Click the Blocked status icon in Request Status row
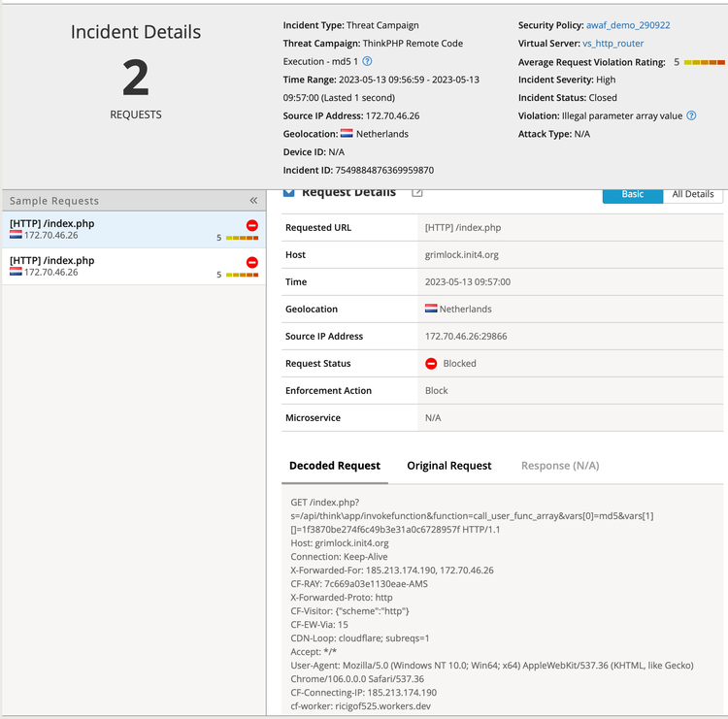Image resolution: width=728 pixels, height=719 pixels. point(431,364)
